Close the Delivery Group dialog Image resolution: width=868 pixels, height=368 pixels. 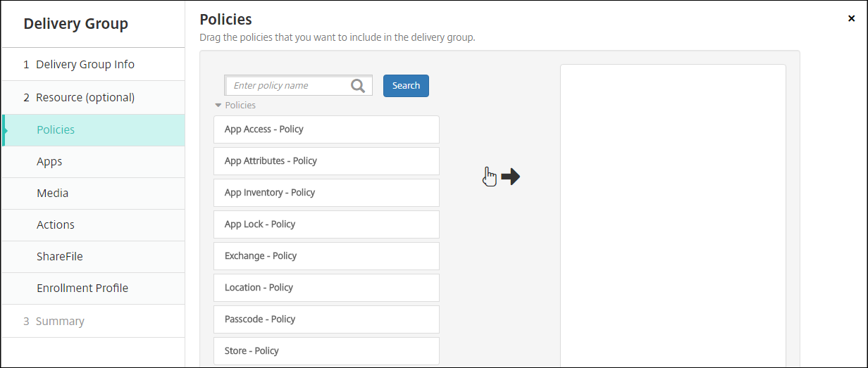tap(851, 19)
